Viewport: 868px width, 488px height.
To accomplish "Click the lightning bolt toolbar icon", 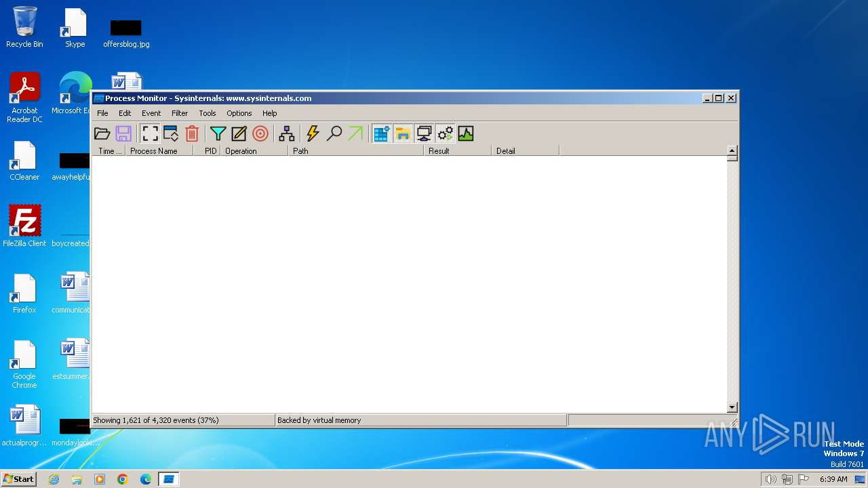I will point(313,134).
